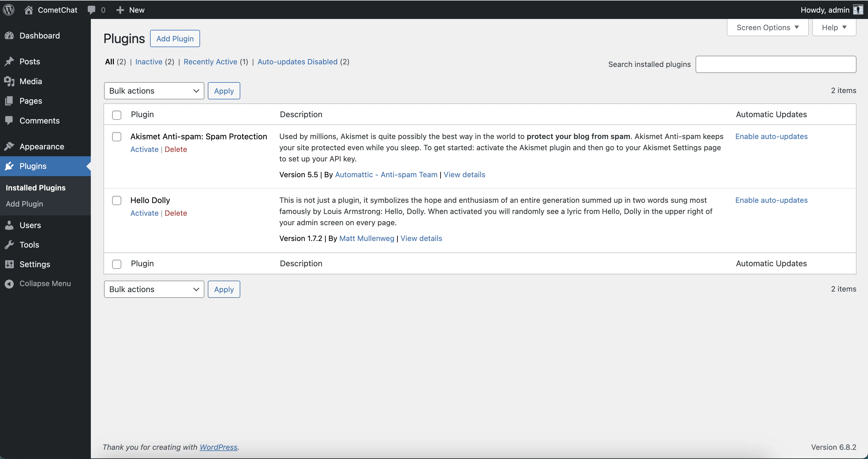Screen dimensions: 868x459
Task: Select the Users sidebar icon
Action: pos(9,225)
